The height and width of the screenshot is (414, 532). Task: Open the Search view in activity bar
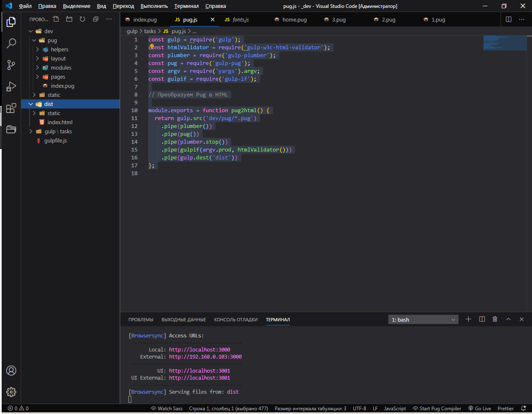pyautogui.click(x=11, y=43)
